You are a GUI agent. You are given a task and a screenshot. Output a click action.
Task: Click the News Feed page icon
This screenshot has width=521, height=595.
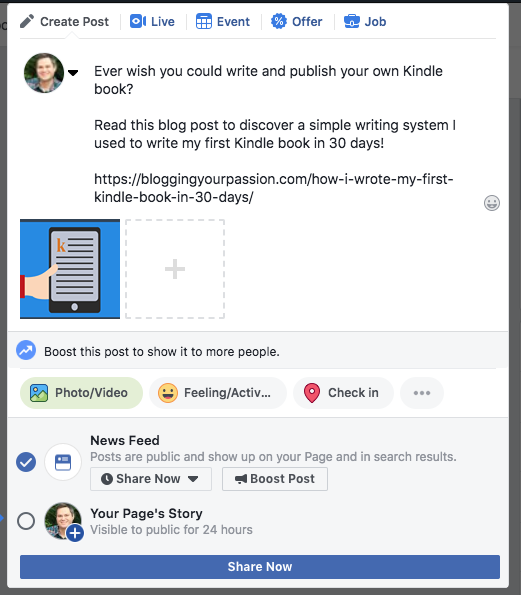(63, 462)
